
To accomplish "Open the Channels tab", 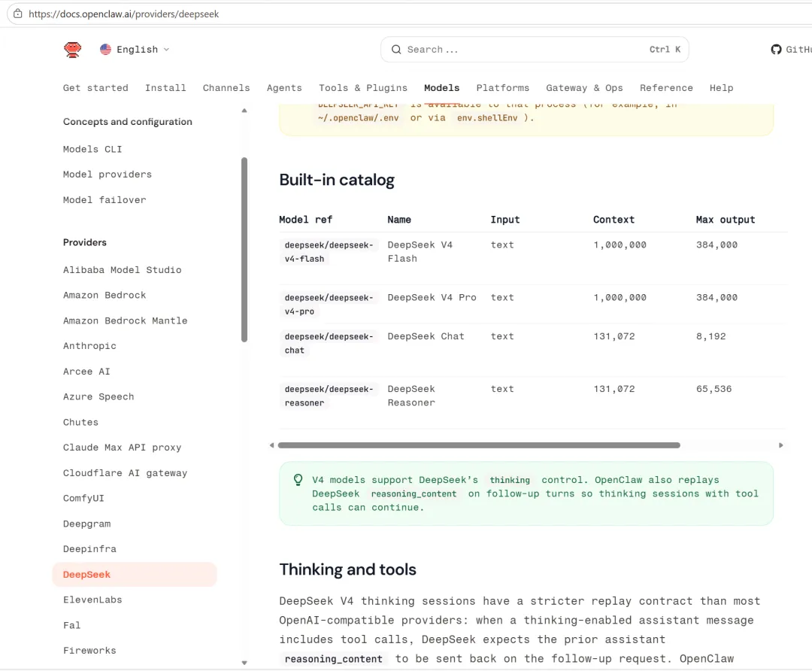I will point(226,87).
